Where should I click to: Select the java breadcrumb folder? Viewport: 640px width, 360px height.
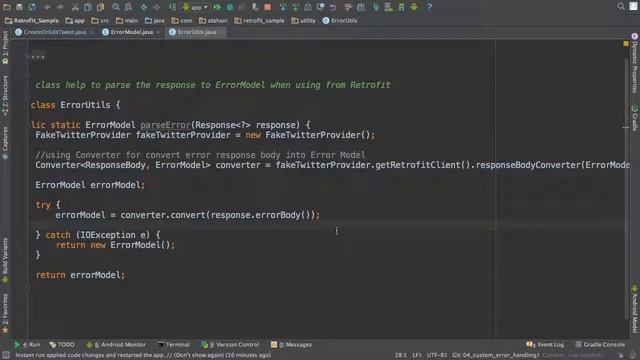[x=155, y=20]
